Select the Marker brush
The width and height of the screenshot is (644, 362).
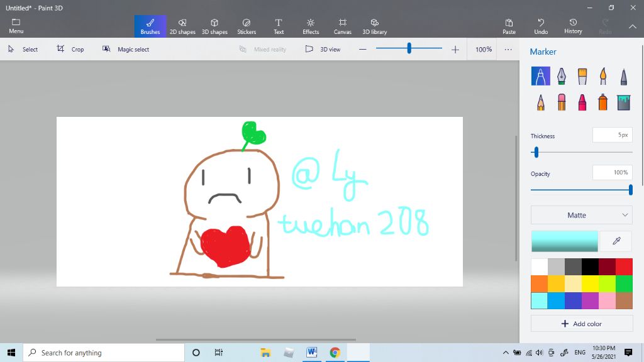540,76
